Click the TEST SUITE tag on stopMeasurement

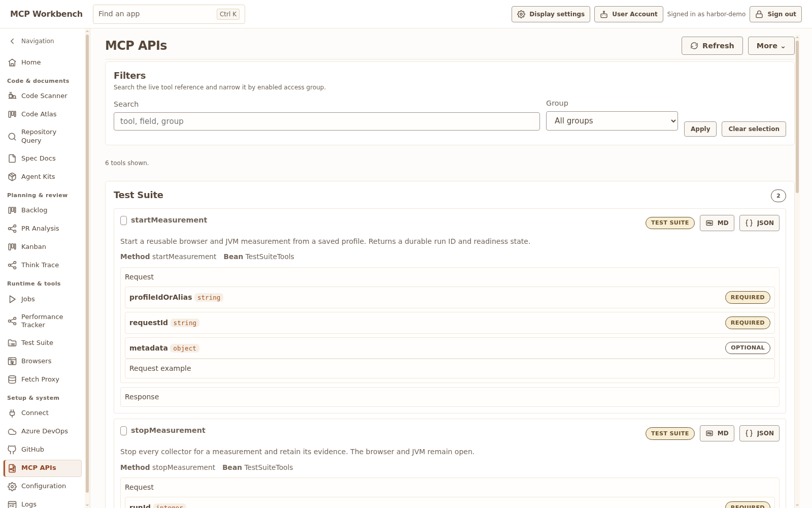pos(670,433)
